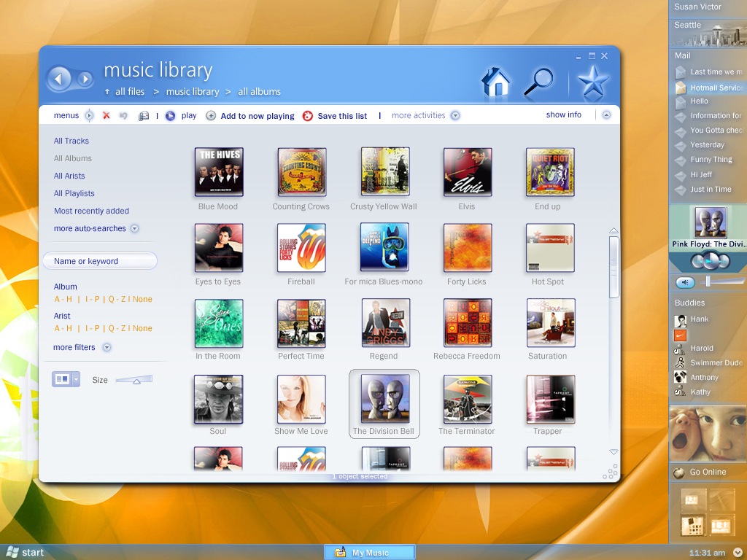
Task: Click the plus icon beside Add to now playing
Action: [x=211, y=116]
